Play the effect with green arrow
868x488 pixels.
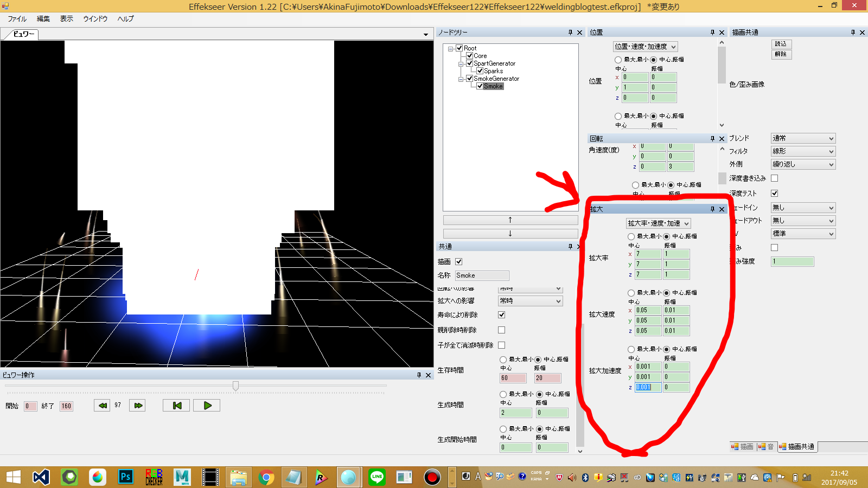point(207,406)
